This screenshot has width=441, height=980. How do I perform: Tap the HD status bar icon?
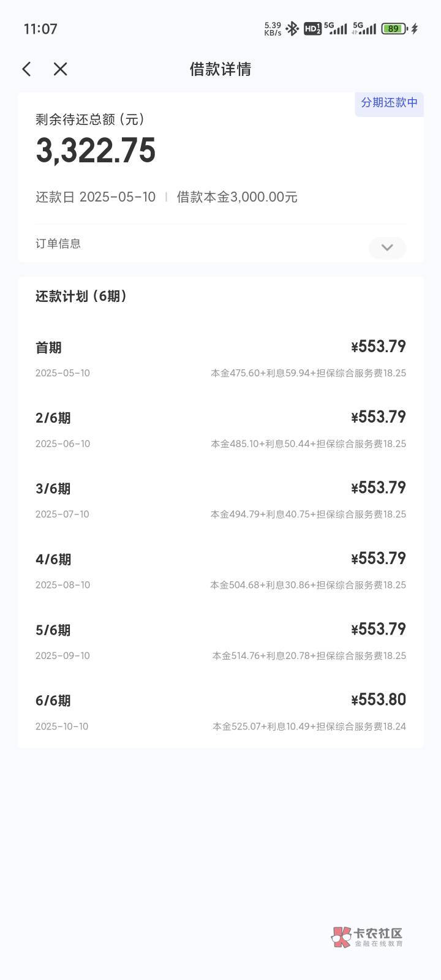[312, 29]
